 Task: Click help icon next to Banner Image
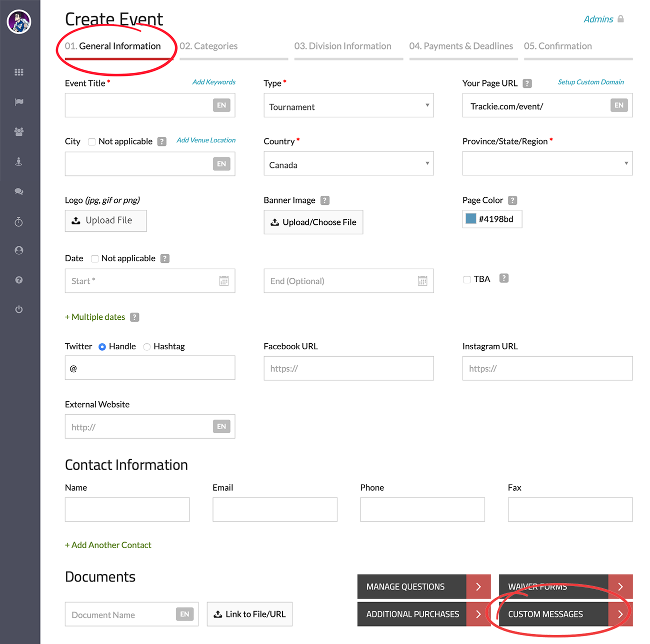[x=325, y=200]
